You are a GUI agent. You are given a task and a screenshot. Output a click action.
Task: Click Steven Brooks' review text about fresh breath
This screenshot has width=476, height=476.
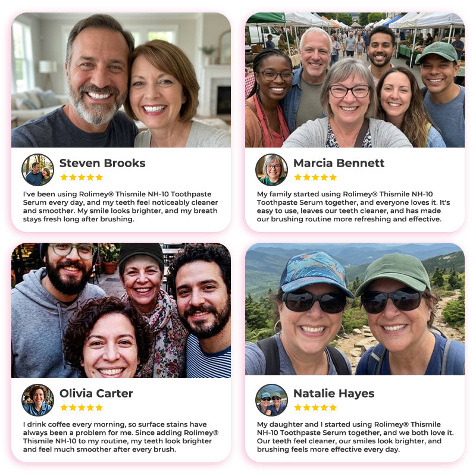click(121, 206)
